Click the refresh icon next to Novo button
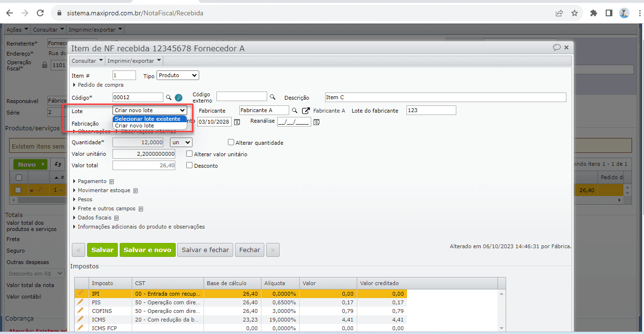This screenshot has height=334, width=644. [x=58, y=164]
